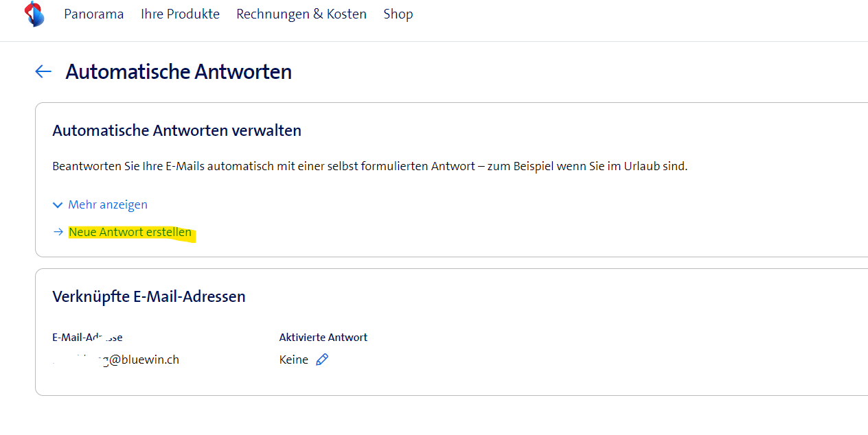Edit activated reply with the pencil icon
This screenshot has height=435, width=868.
tap(322, 360)
